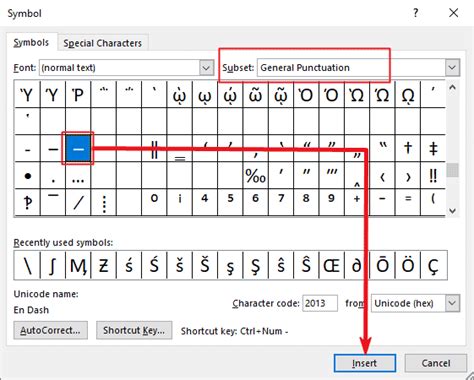Image resolution: width=474 pixels, height=380 pixels.
Task: Select the dagger † symbol in grid
Action: click(x=408, y=148)
